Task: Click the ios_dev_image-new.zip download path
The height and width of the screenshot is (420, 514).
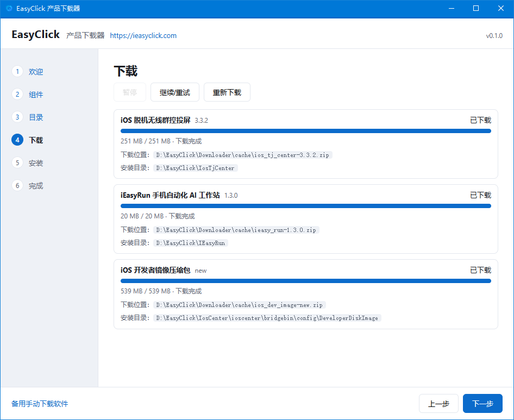Action: [239, 305]
